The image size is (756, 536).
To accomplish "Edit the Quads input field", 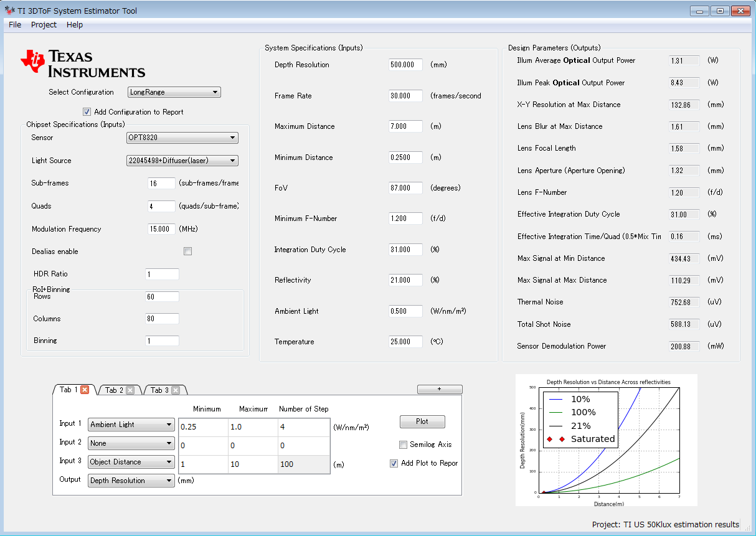I will pyautogui.click(x=162, y=206).
